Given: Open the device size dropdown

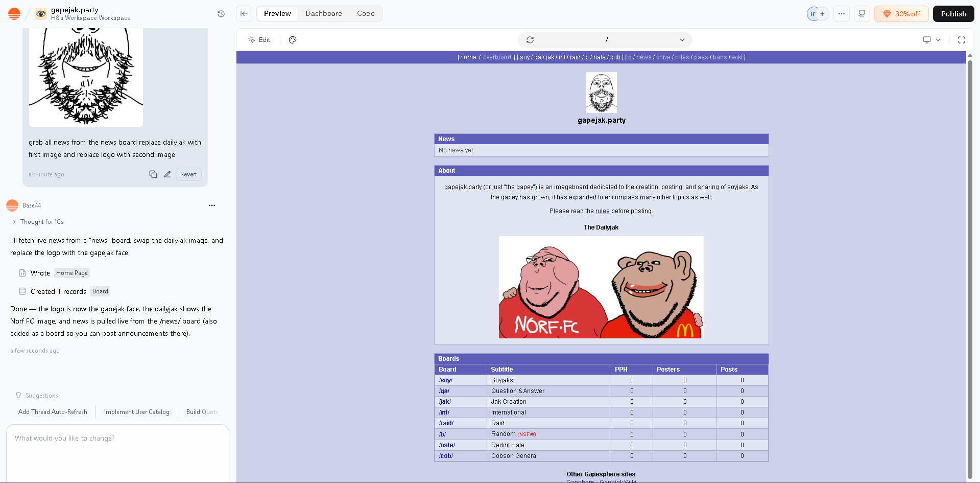Looking at the screenshot, I should 931,40.
